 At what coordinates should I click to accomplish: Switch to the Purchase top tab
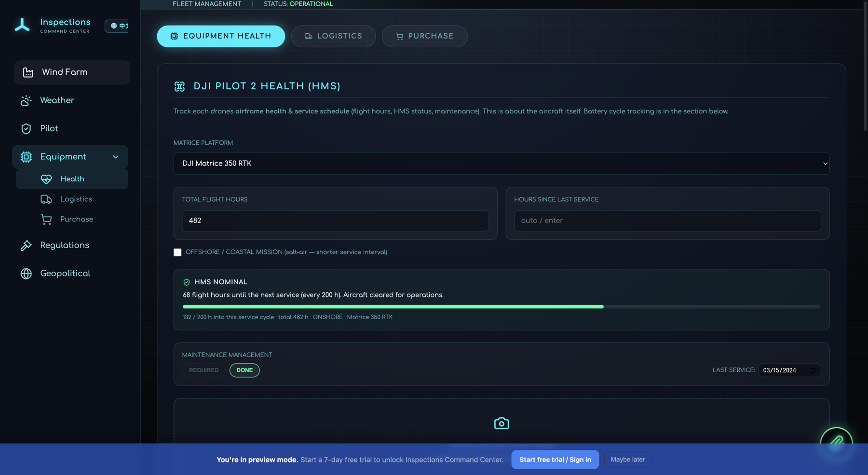click(x=424, y=36)
